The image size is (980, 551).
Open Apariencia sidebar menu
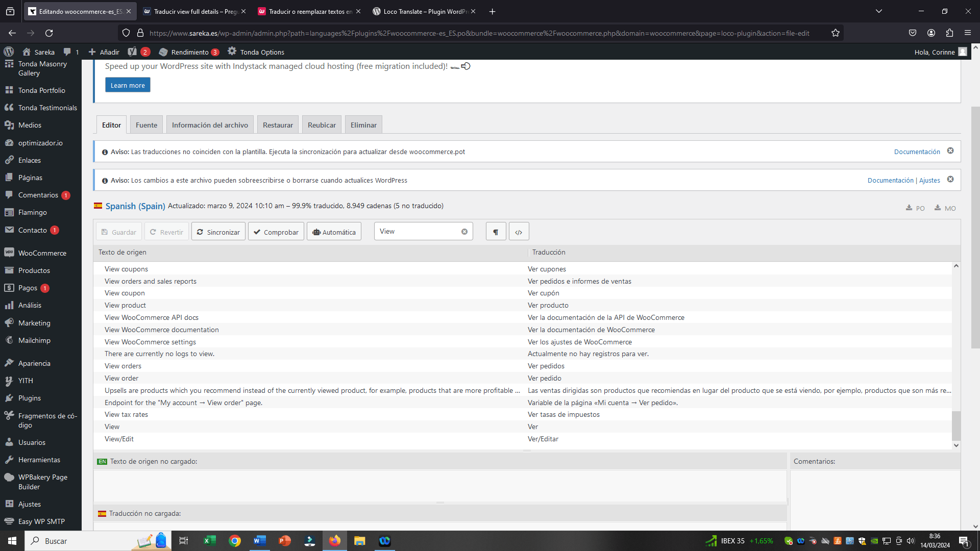coord(41,363)
